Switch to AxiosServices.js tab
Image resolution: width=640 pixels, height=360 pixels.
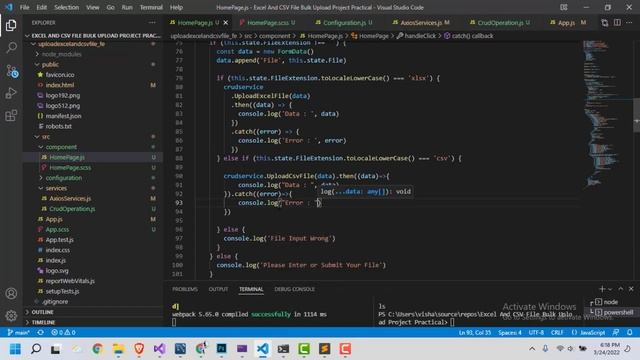421,22
